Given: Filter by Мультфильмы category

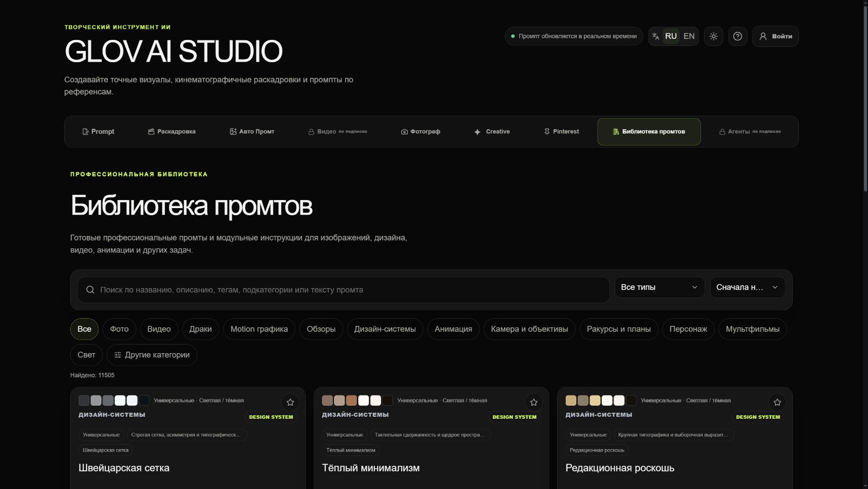Looking at the screenshot, I should (x=752, y=329).
